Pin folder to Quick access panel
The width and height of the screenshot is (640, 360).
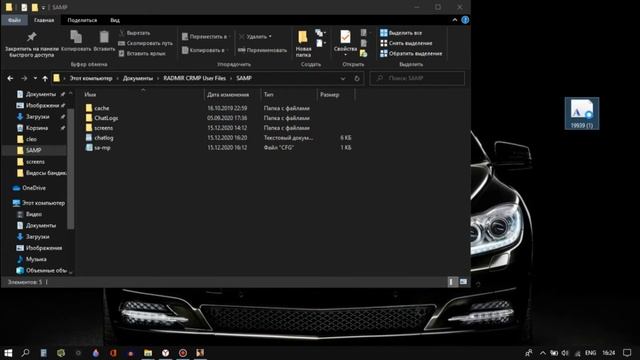point(31,44)
